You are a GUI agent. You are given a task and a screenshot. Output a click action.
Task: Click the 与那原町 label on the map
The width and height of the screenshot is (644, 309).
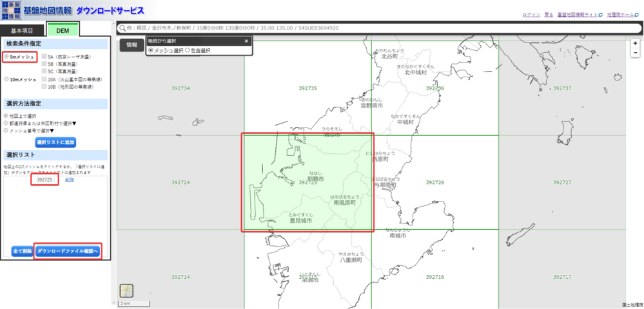tap(385, 185)
